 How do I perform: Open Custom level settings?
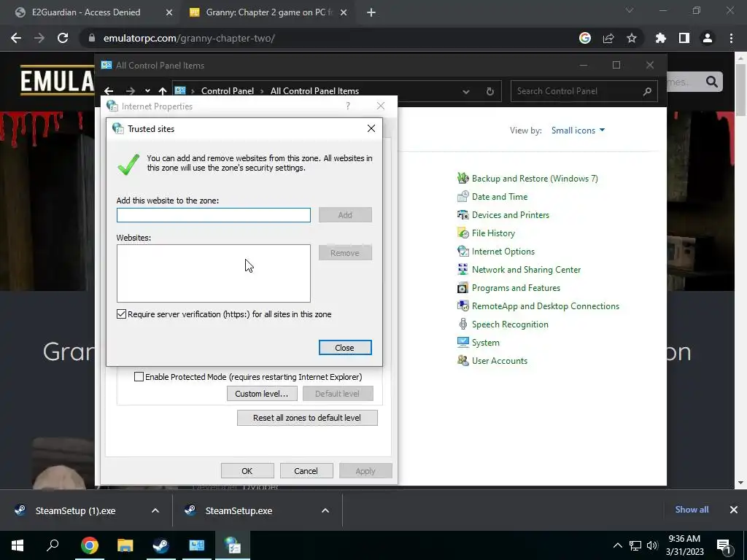[x=262, y=394]
